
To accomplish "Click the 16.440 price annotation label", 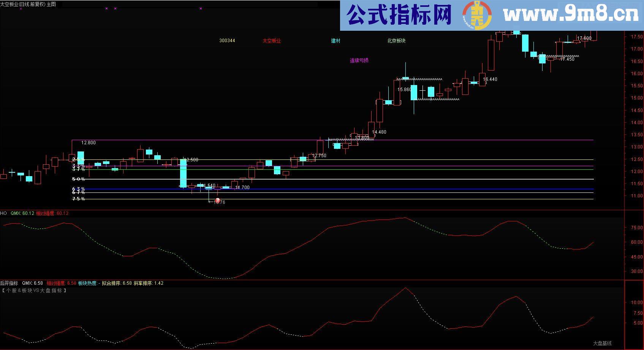I will click(490, 79).
